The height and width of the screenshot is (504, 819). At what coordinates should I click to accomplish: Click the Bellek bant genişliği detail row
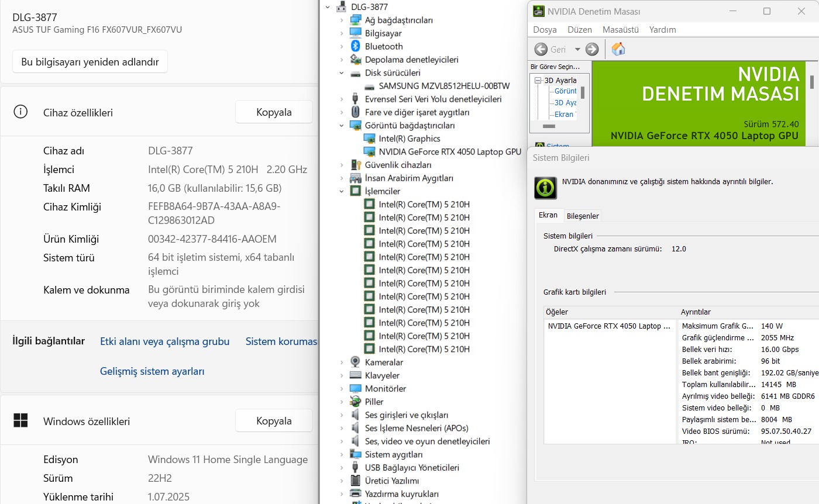point(749,373)
